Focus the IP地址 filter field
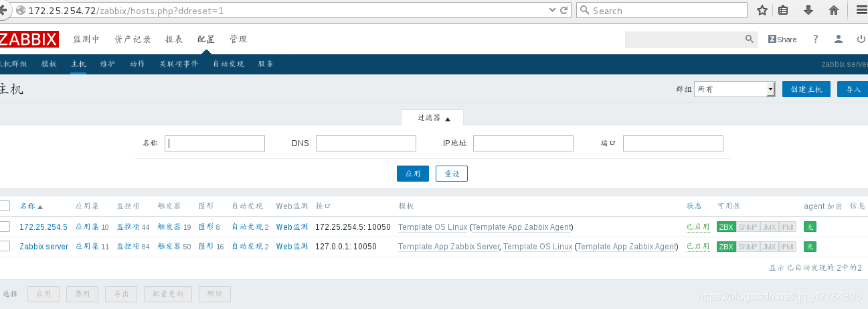The height and width of the screenshot is (309, 868). pos(523,143)
